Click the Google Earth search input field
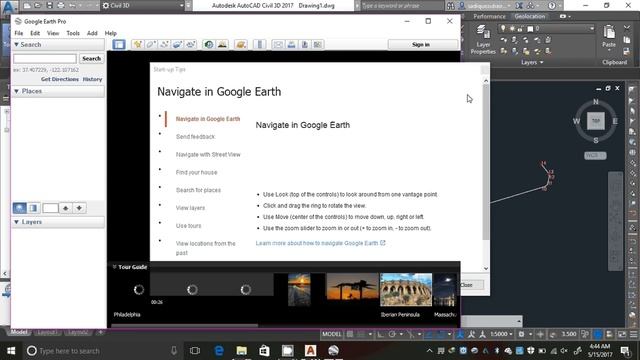 45,58
